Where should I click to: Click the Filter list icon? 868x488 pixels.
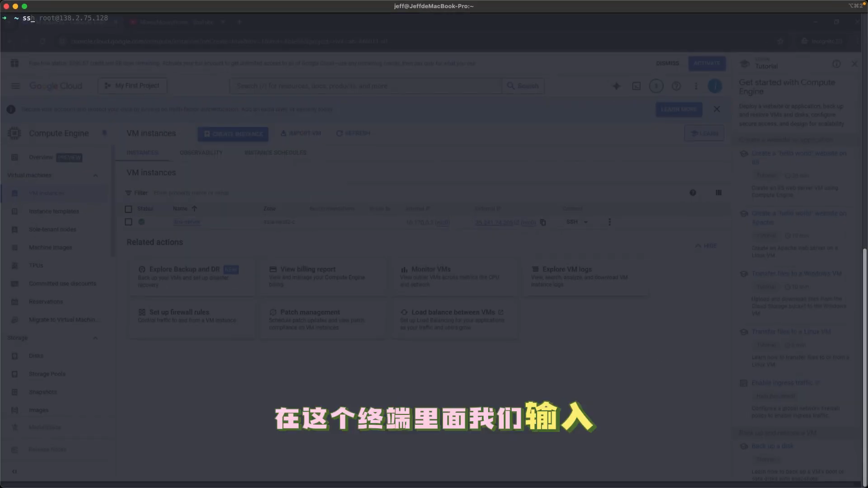pyautogui.click(x=128, y=193)
